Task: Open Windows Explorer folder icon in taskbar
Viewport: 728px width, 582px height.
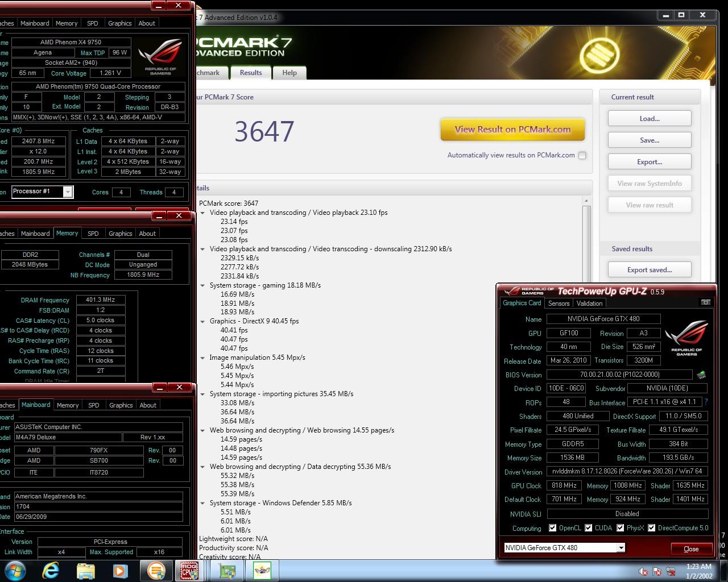Action: 85,571
